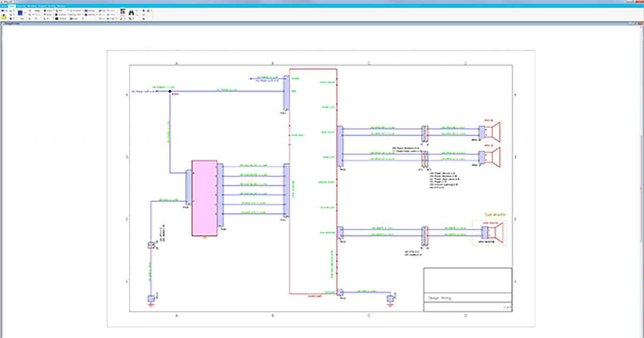Click the large blue grid icon in the ribbon

[19, 13]
